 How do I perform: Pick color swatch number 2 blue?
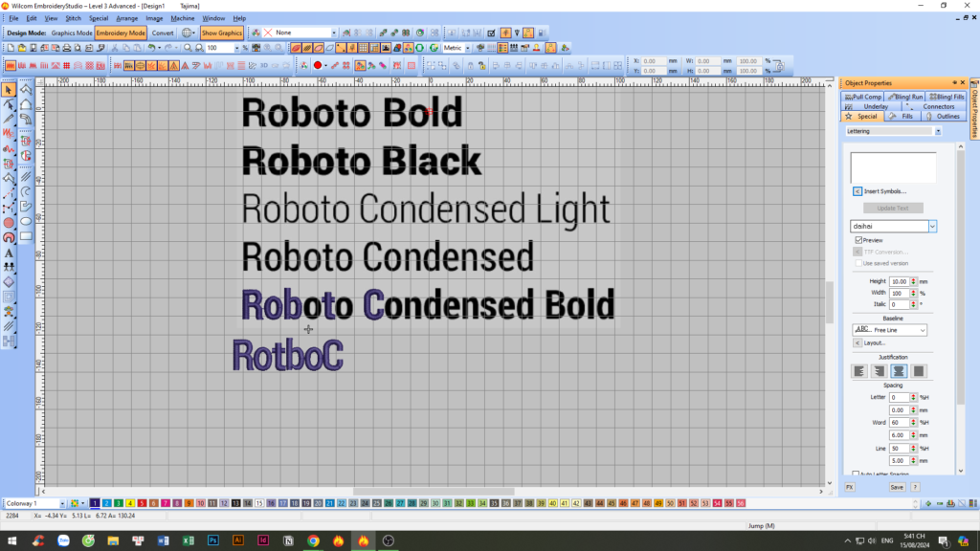106,503
